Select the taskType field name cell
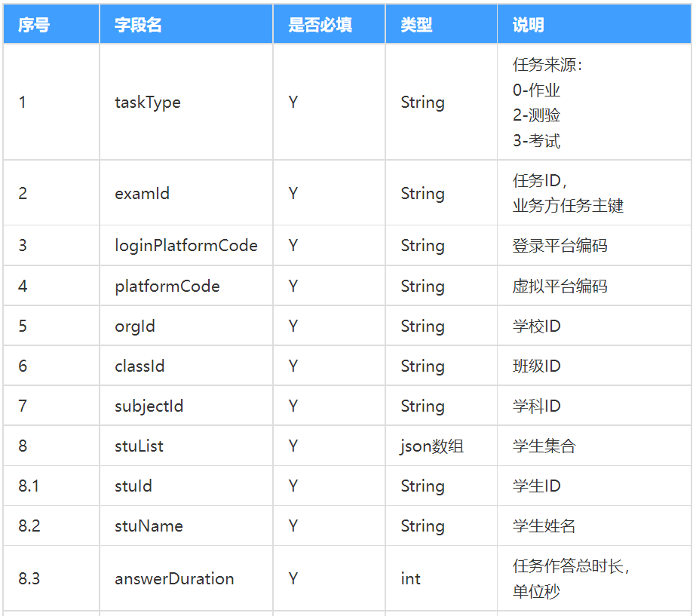This screenshot has width=693, height=616. (x=186, y=102)
